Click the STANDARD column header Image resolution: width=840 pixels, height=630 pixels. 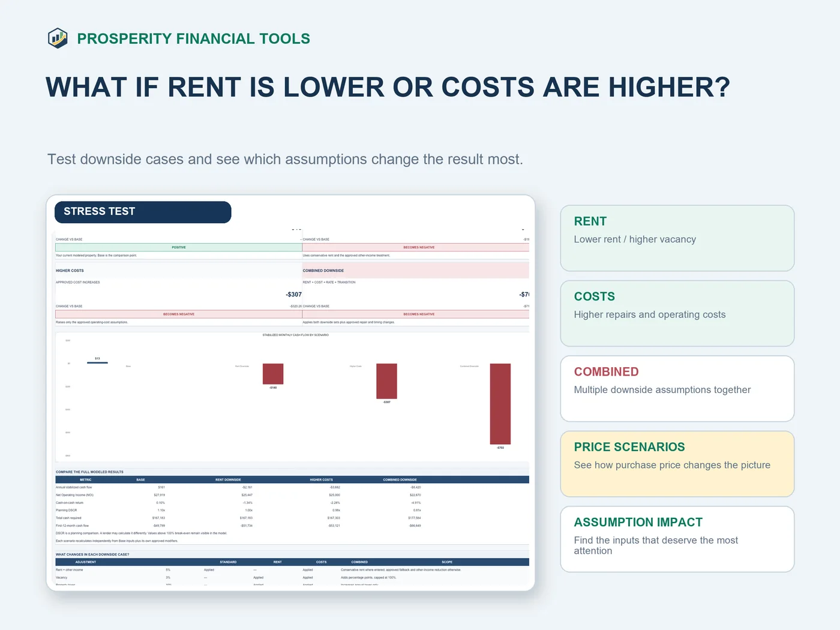[228, 562]
